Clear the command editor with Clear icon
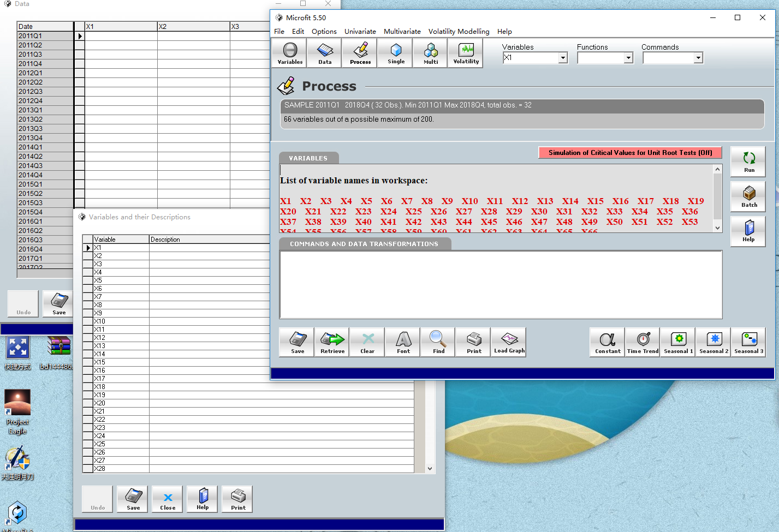 (367, 342)
